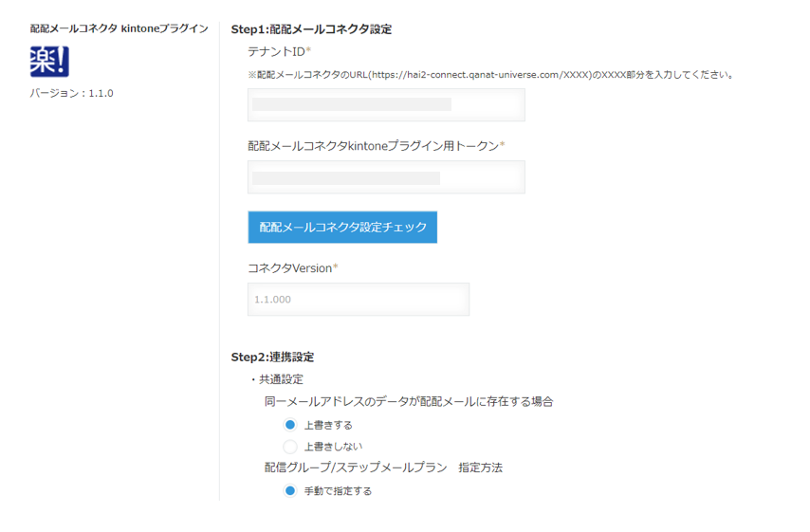Click the 楽! plugin logo icon
The image size is (810, 532).
pos(49,62)
